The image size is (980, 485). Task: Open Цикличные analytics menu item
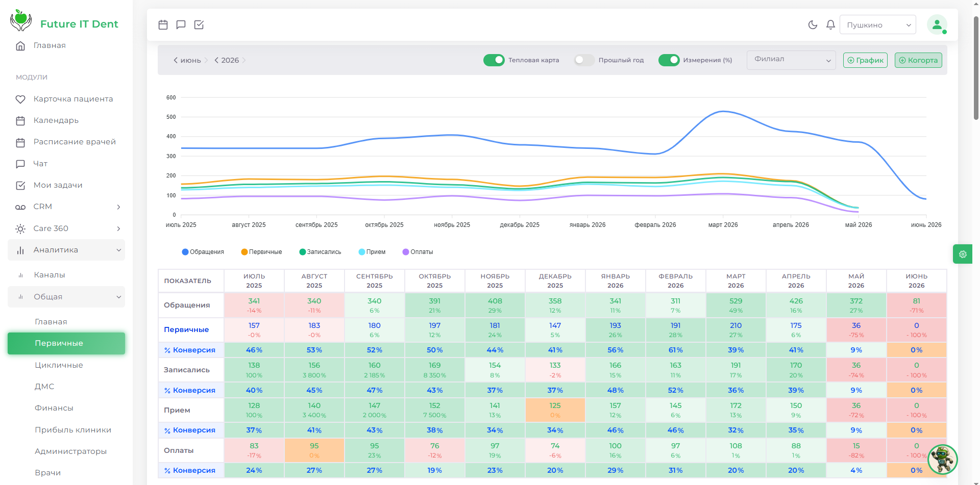click(59, 365)
